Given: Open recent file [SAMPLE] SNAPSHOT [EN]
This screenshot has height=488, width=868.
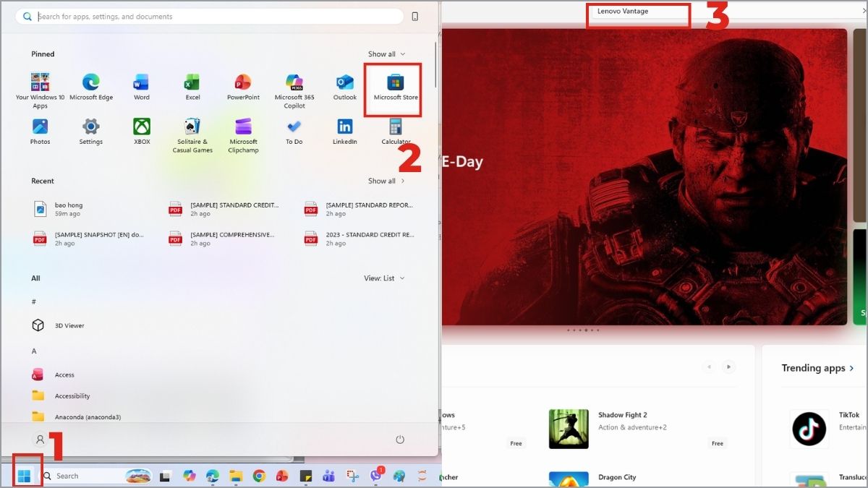Looking at the screenshot, I should tap(88, 239).
